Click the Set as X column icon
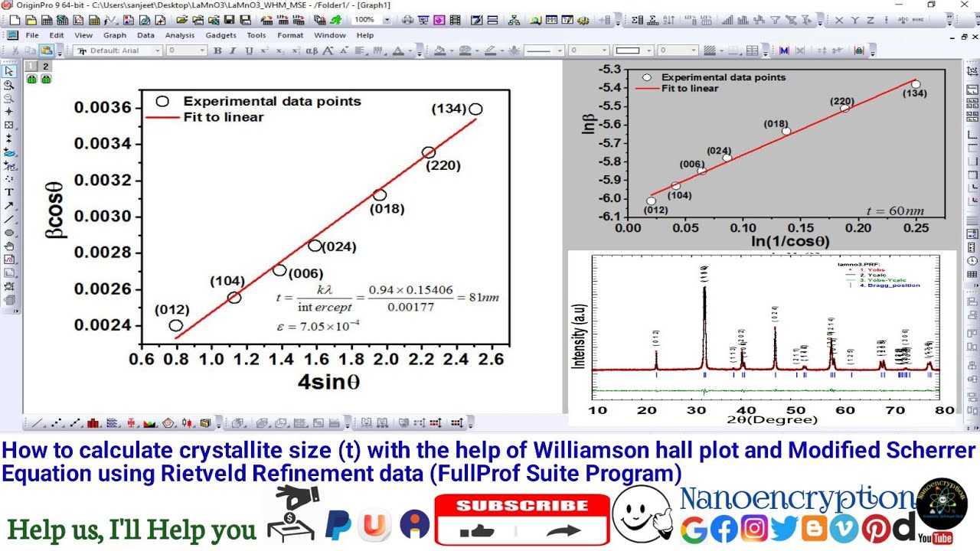Viewport: 980px width, 551px height. click(839, 20)
